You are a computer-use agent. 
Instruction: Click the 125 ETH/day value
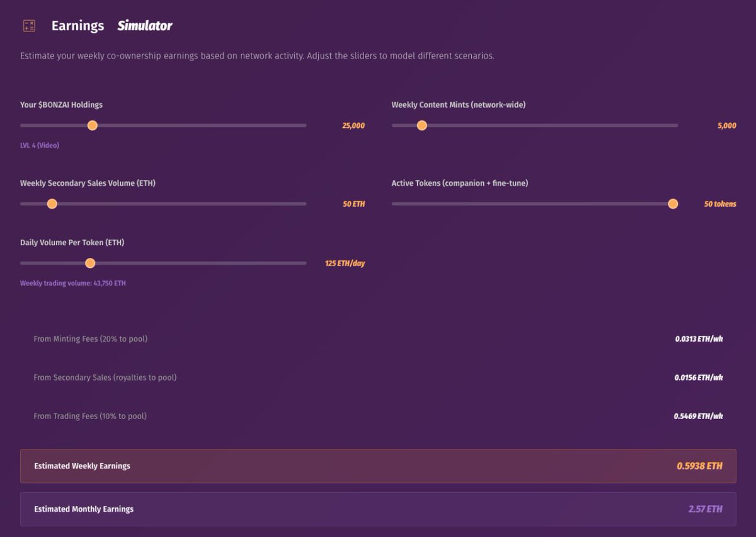click(345, 263)
